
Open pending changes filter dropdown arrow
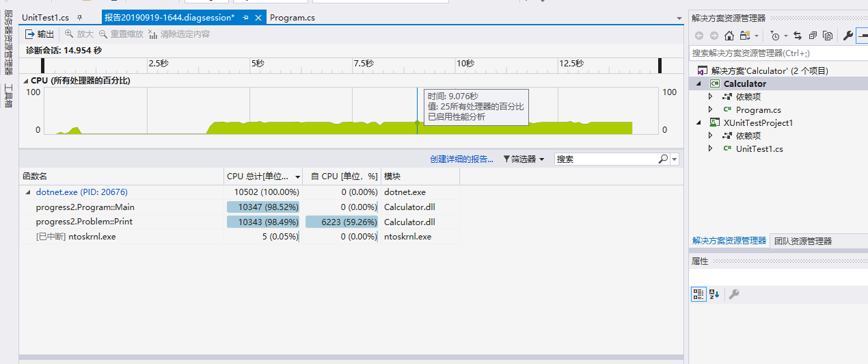(x=785, y=36)
